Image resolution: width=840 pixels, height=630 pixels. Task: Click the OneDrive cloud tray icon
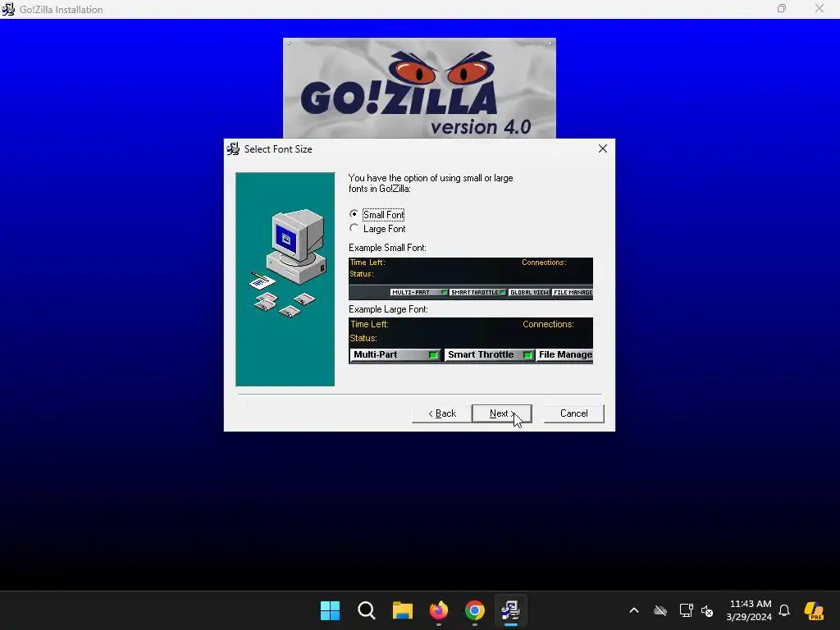tap(660, 610)
